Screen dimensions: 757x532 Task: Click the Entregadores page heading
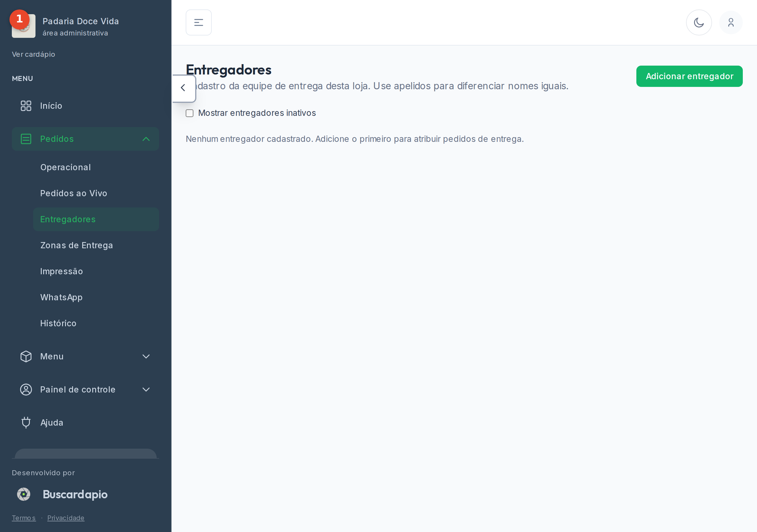[229, 69]
